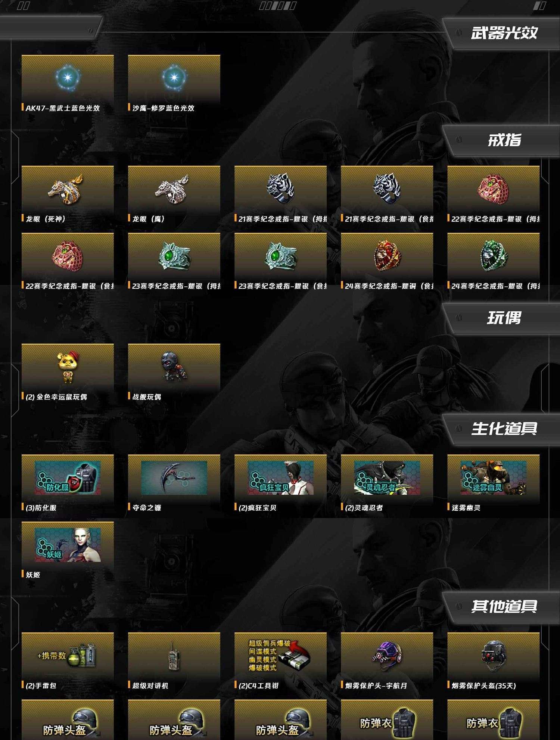
Task: Select the 妖姬 character thumbnail
Action: click(68, 545)
